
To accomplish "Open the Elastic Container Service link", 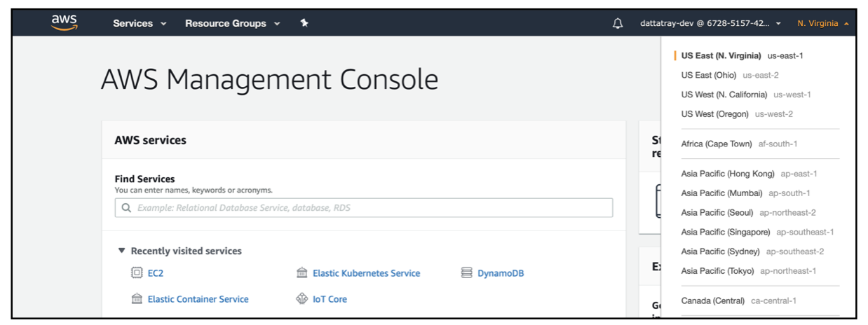I will (x=198, y=299).
